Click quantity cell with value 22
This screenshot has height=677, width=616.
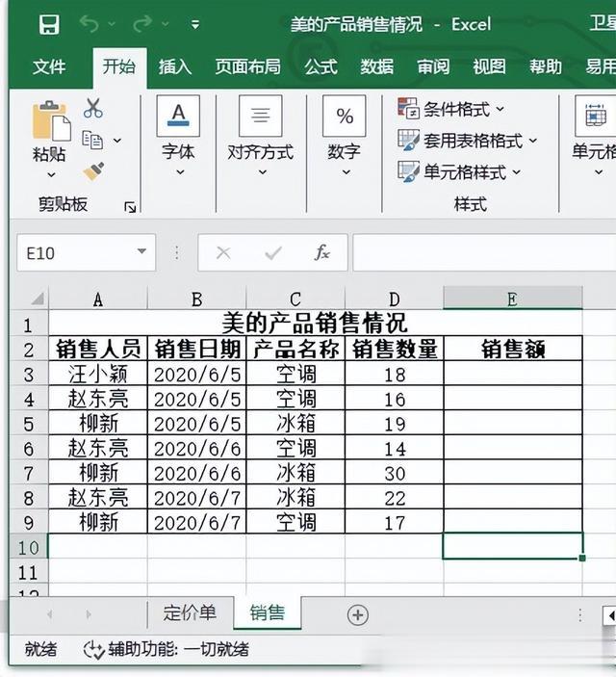(394, 498)
